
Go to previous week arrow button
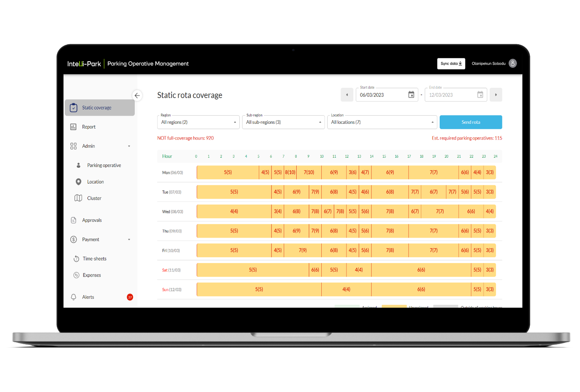pyautogui.click(x=347, y=95)
